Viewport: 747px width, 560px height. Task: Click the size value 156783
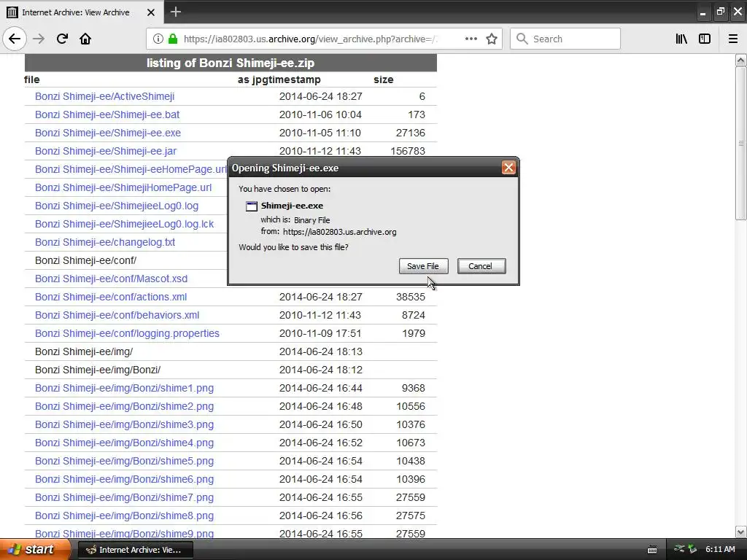pyautogui.click(x=408, y=151)
